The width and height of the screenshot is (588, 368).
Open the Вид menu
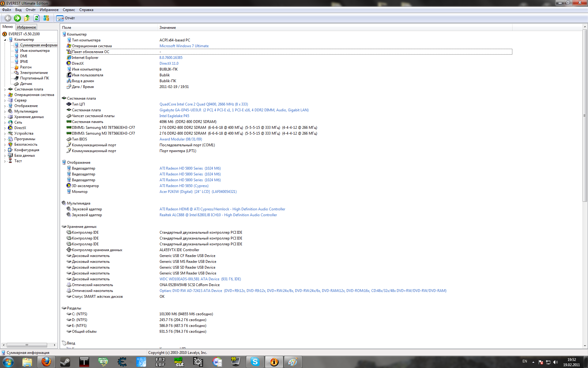[x=18, y=10]
